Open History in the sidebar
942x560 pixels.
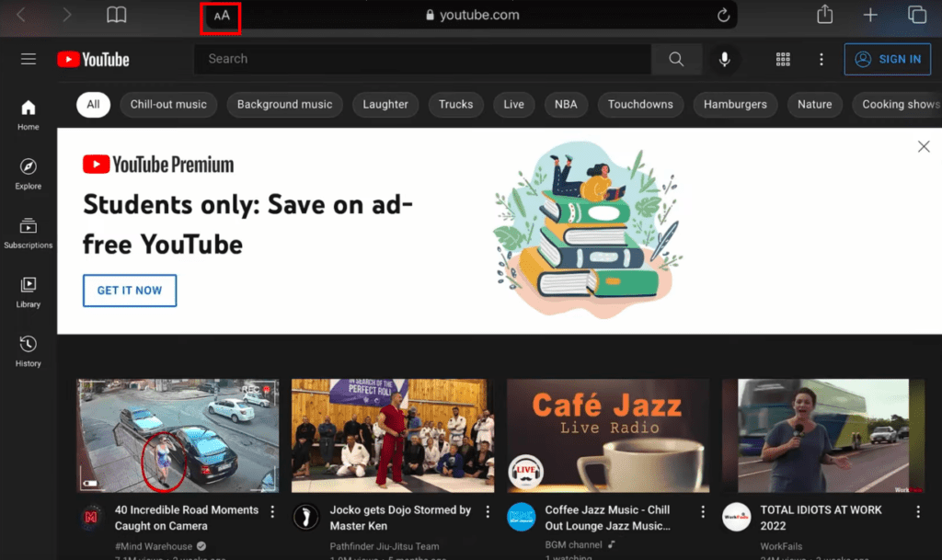pos(29,352)
